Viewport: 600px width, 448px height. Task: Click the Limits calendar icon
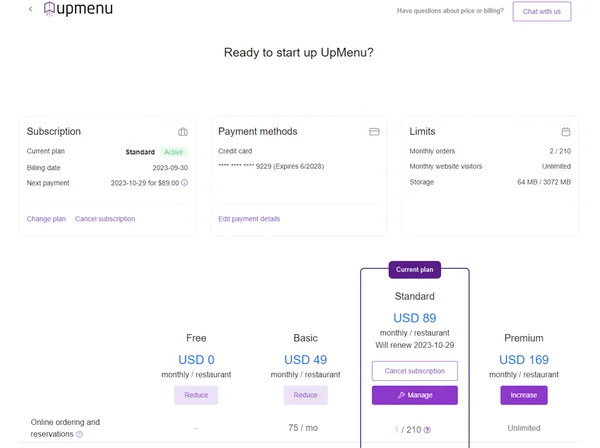566,132
